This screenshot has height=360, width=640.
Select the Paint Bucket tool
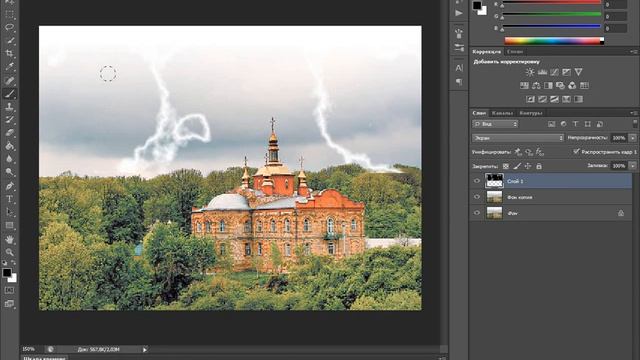[x=9, y=146]
